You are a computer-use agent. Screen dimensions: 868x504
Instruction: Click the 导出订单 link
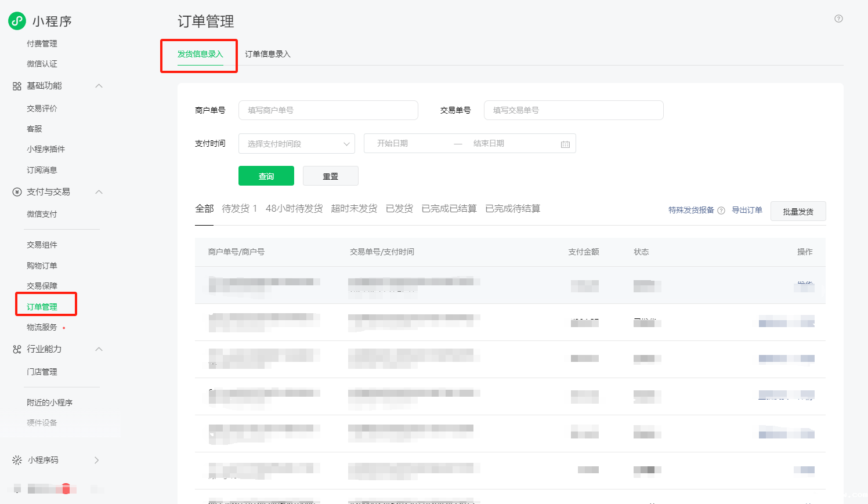pyautogui.click(x=747, y=210)
